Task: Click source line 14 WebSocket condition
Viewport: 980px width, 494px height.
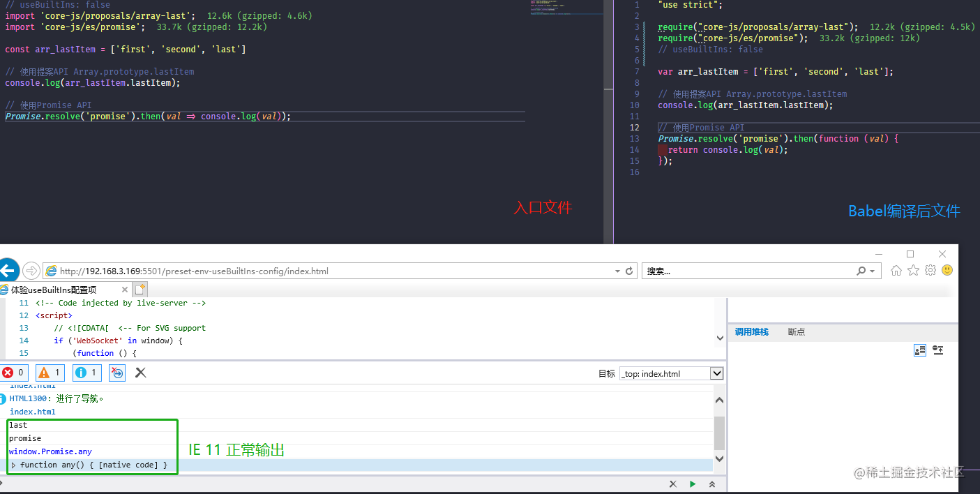Action: point(118,340)
